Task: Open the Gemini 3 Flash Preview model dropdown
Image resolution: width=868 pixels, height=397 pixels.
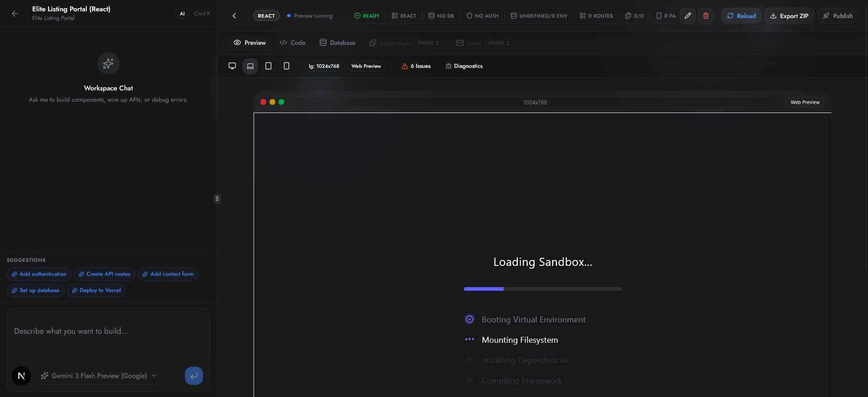Action: tap(99, 376)
